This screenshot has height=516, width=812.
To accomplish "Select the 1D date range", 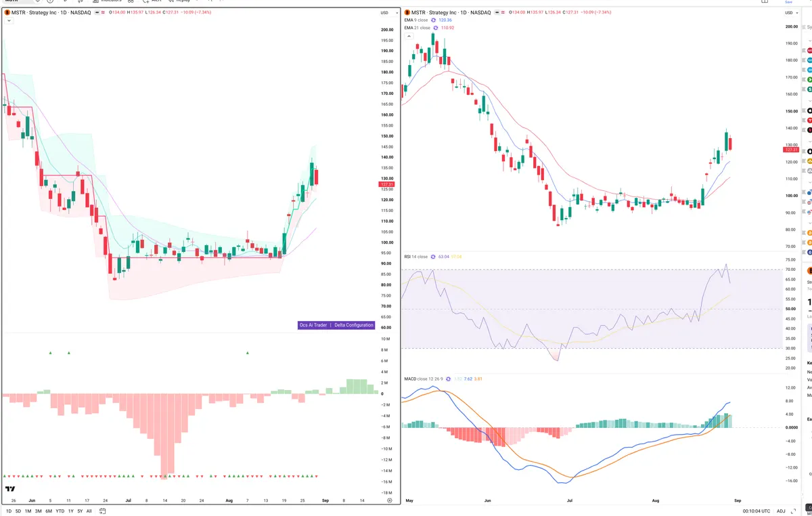I will click(9, 511).
